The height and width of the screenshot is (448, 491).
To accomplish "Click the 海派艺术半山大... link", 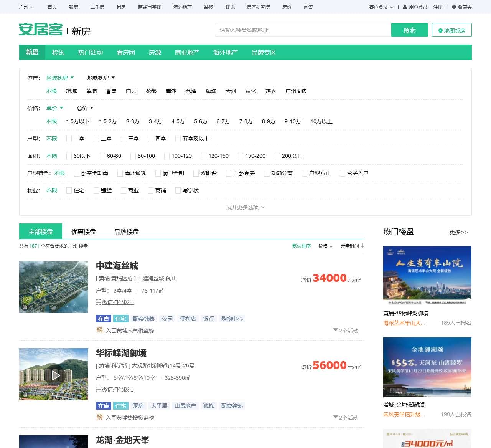I will 404,323.
